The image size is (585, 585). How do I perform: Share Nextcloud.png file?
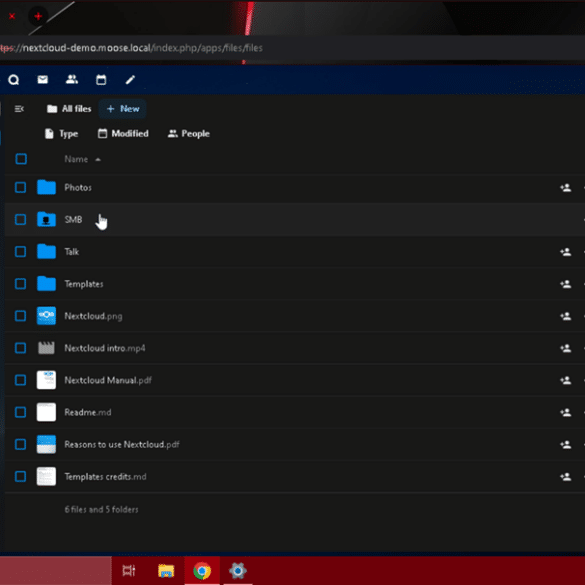click(566, 316)
